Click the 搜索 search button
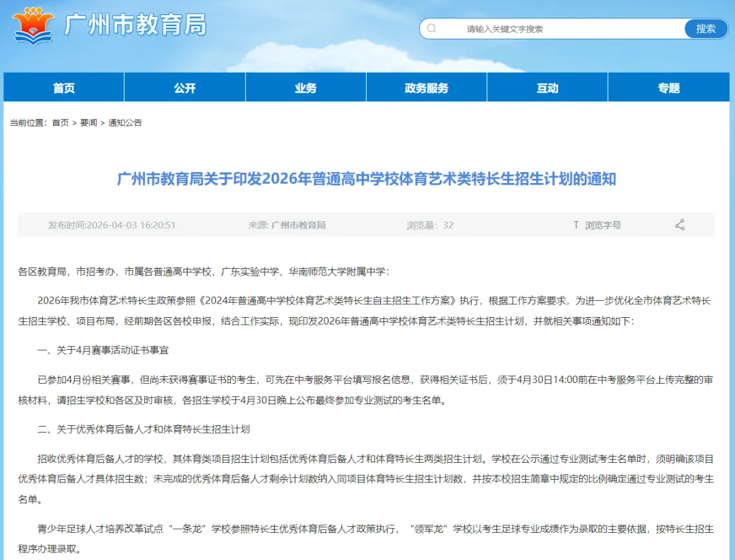This screenshot has width=735, height=560. [706, 29]
